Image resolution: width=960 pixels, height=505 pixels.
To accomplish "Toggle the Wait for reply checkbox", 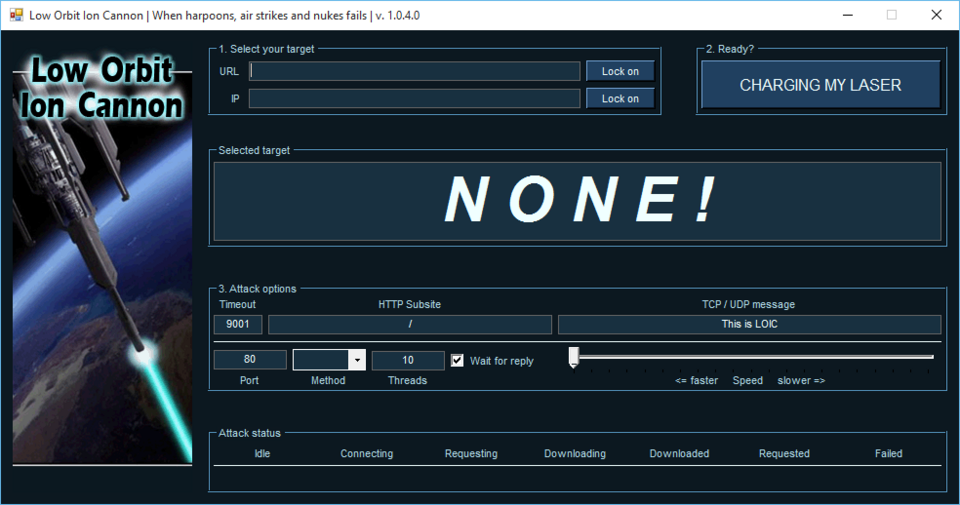I will [457, 361].
